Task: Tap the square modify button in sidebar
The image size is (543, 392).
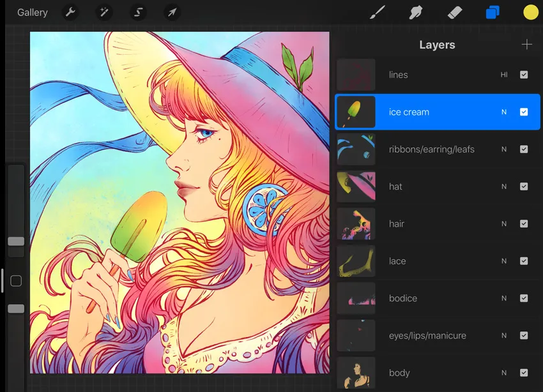Action: tap(16, 281)
